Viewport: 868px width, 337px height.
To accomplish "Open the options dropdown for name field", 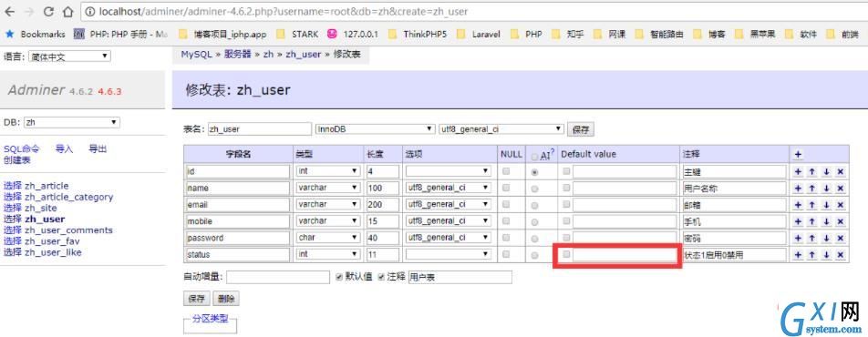I will coord(449,189).
